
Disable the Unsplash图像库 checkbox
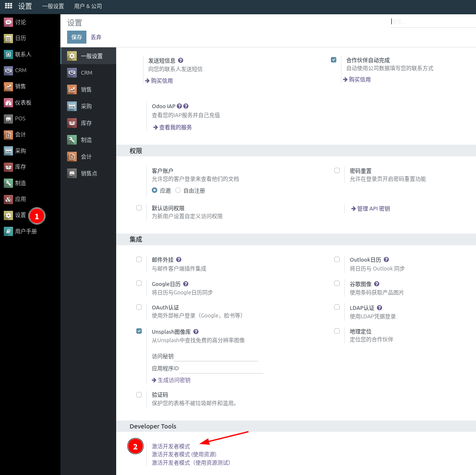pyautogui.click(x=139, y=331)
